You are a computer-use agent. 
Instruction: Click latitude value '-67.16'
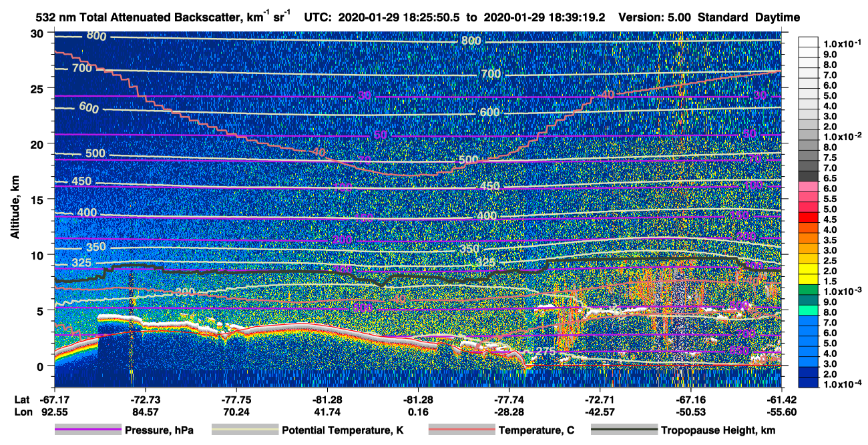tap(691, 399)
